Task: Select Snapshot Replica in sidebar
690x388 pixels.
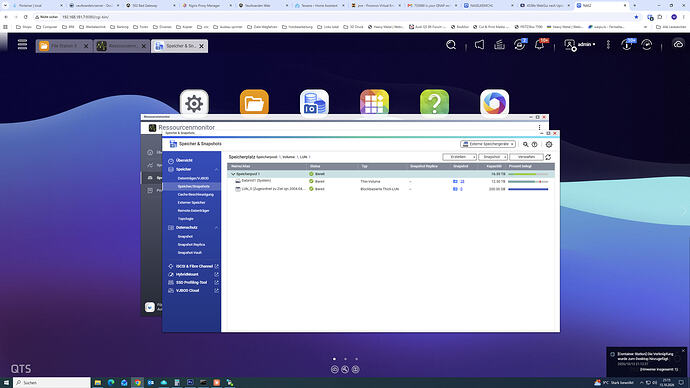Action: pos(191,245)
